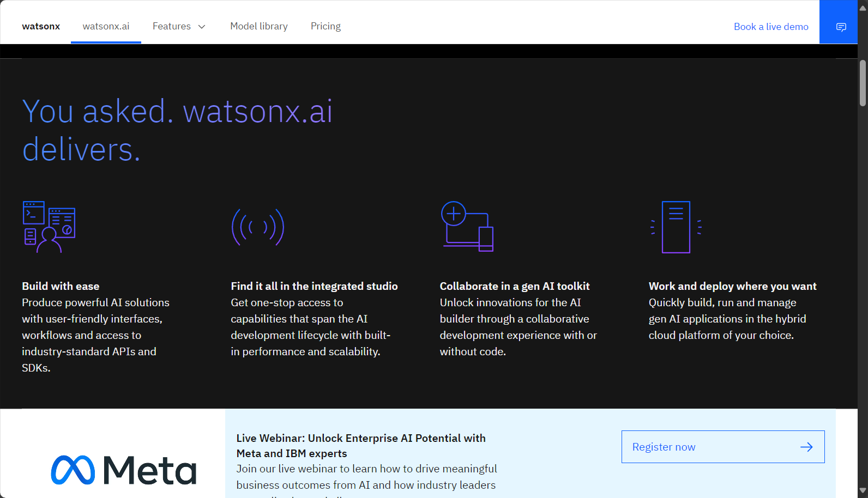Select the watsonx.ai tab
This screenshot has width=868, height=498.
coord(106,26)
